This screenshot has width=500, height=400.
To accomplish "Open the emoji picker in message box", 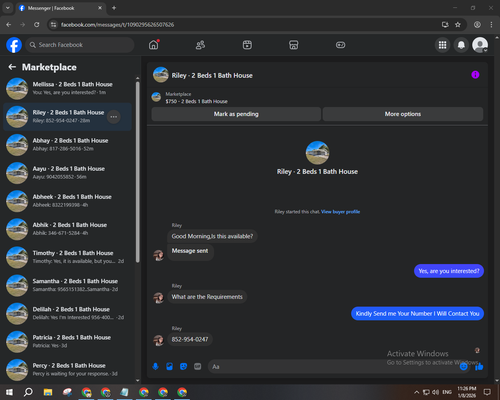I will coord(463,367).
